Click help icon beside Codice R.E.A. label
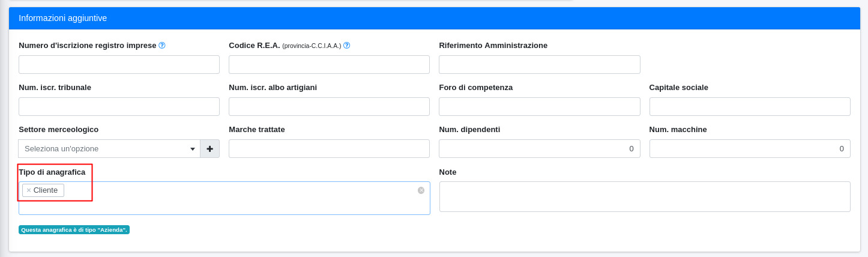868x257 pixels. coord(346,46)
